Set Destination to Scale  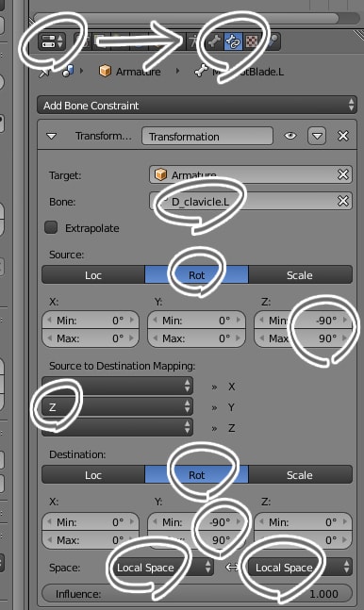click(300, 475)
